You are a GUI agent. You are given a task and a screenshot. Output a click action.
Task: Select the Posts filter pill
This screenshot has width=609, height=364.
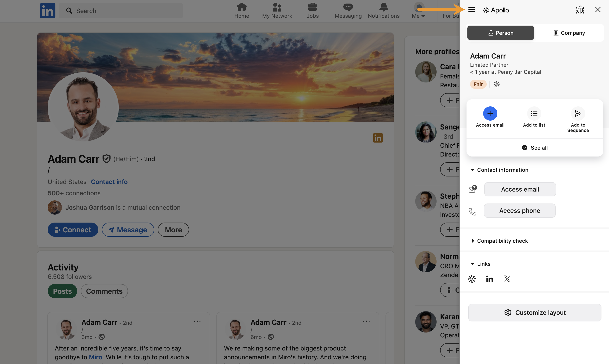click(62, 291)
